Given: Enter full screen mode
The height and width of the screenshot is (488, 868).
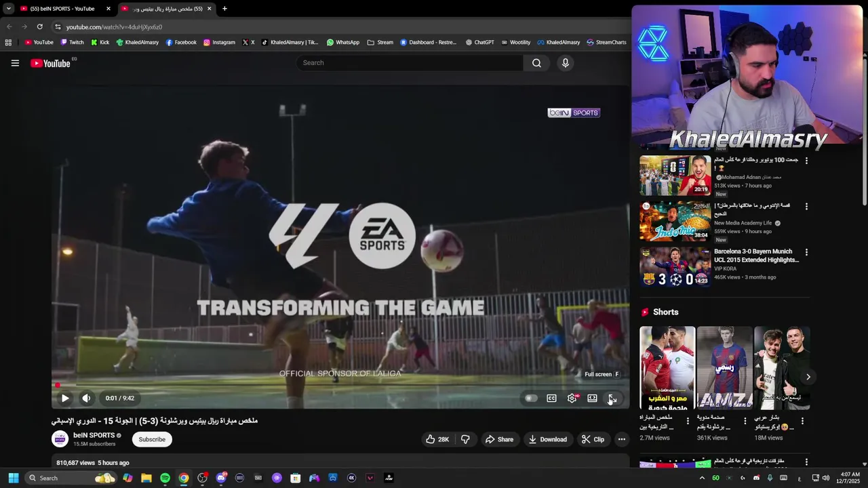Looking at the screenshot, I should point(611,399).
